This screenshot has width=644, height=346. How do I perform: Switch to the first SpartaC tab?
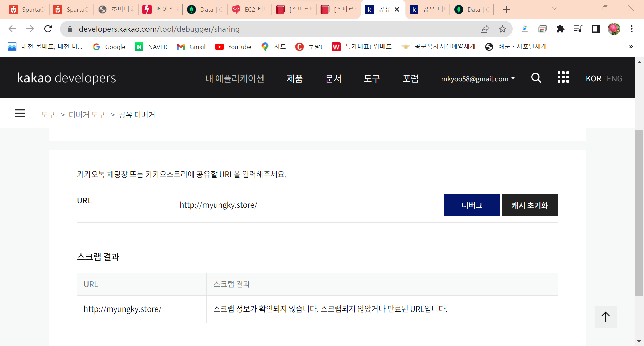(27, 10)
